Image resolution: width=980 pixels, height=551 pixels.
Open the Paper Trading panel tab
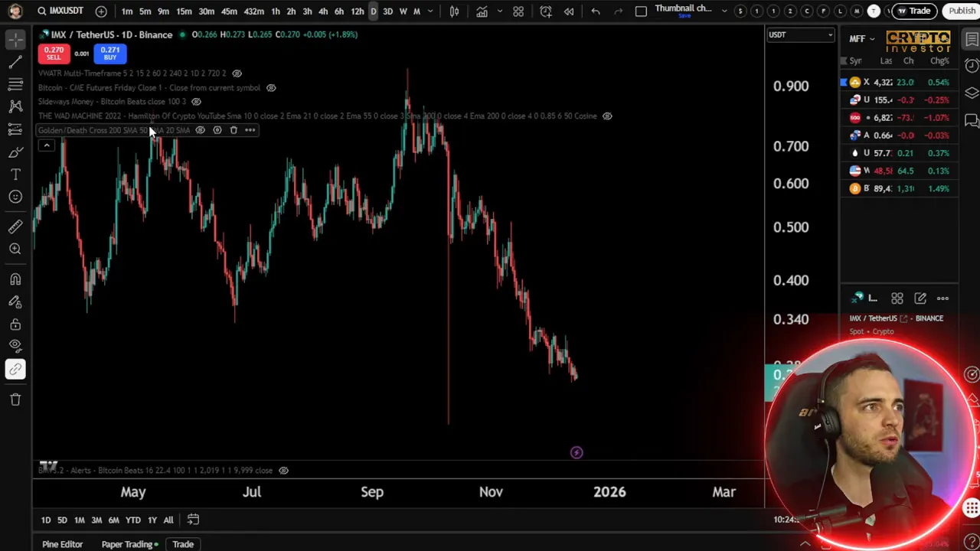pyautogui.click(x=129, y=544)
